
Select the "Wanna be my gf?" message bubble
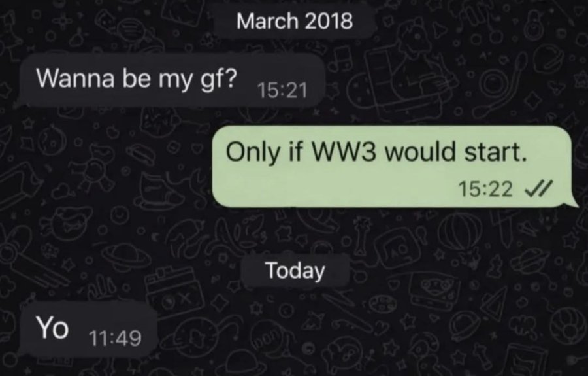[x=171, y=80]
